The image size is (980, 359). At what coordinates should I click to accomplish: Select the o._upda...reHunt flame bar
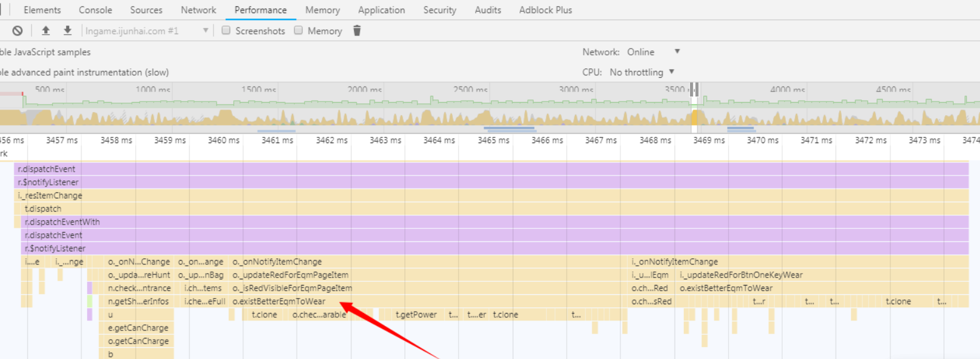(x=138, y=275)
